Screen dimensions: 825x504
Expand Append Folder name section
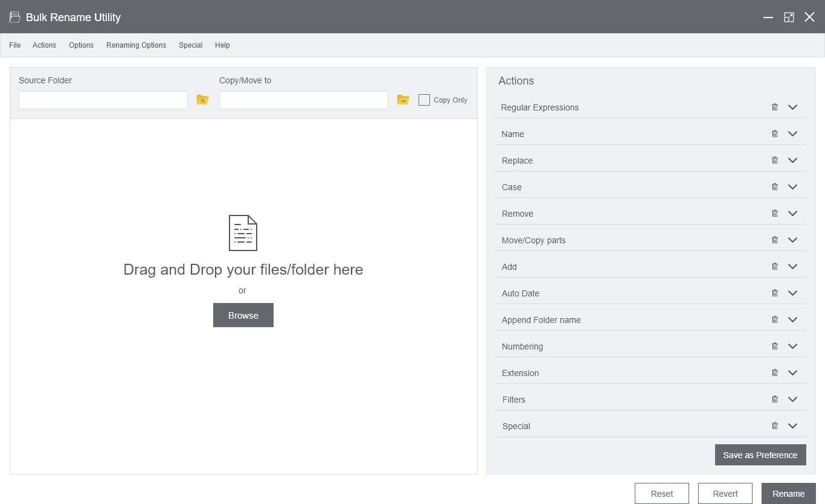coord(793,319)
